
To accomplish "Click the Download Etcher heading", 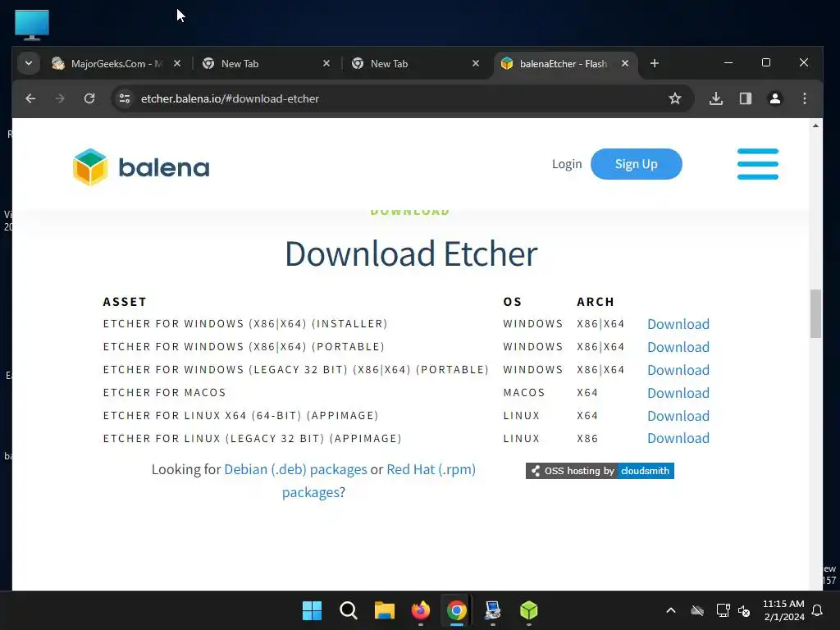I will (411, 254).
